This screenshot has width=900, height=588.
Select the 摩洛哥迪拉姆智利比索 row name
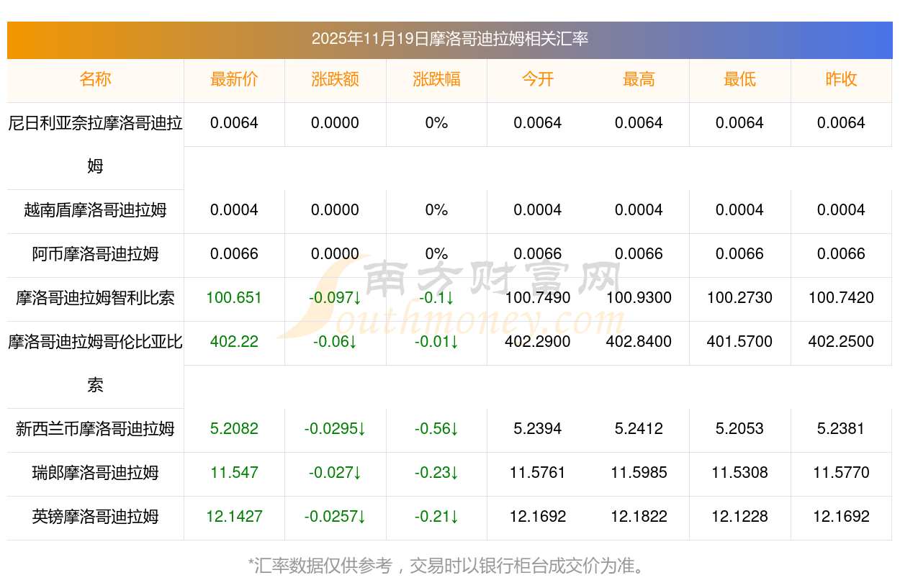[95, 298]
